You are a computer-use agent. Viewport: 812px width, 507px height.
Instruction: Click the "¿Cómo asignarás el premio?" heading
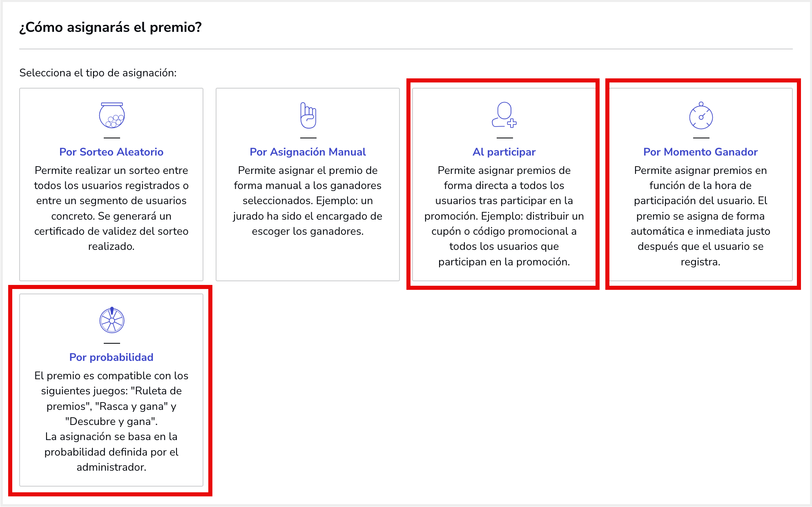tap(110, 27)
